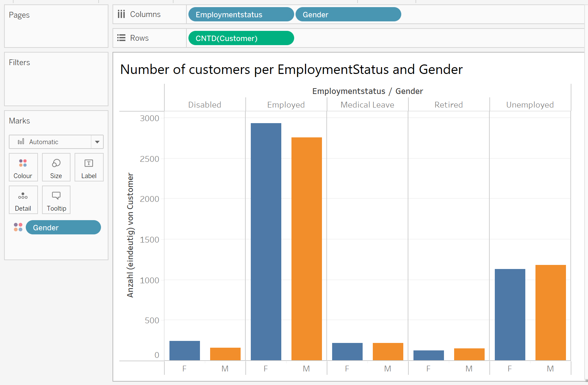
Task: Expand the Employmentstatus pill menu
Action: pyautogui.click(x=241, y=14)
